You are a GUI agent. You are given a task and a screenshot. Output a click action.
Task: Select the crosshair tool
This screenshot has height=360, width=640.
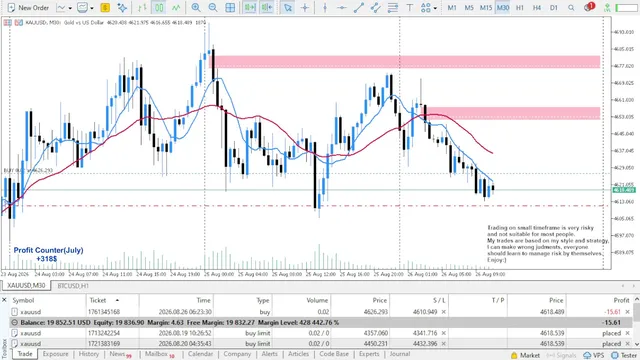305,8
